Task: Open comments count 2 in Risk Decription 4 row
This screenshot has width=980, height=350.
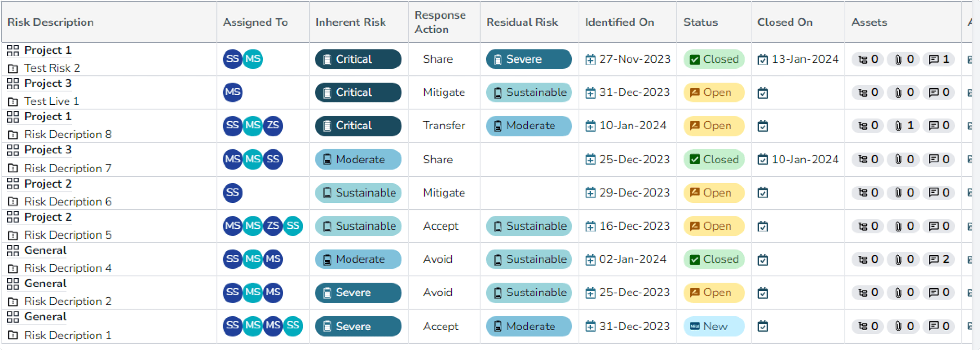Action: coord(939,260)
